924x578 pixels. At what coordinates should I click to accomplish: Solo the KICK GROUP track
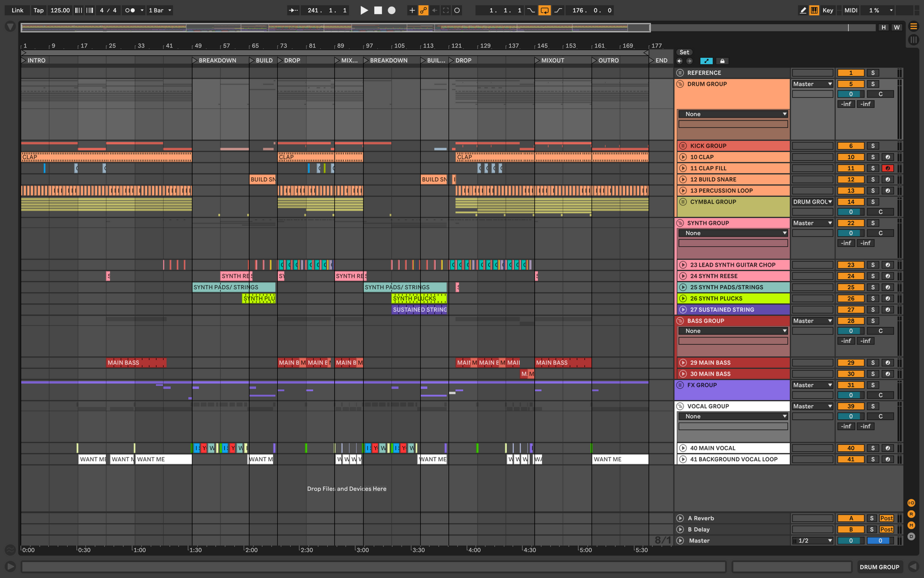[873, 146]
